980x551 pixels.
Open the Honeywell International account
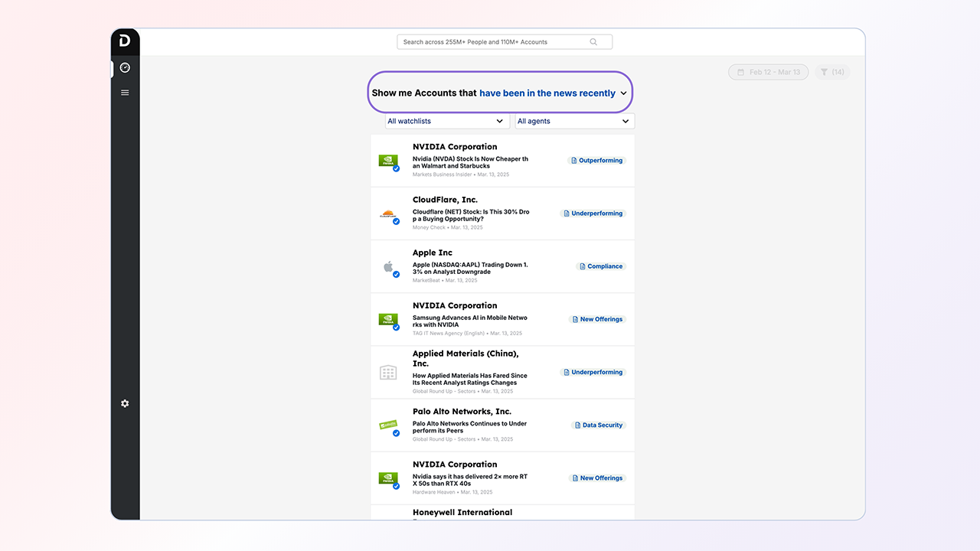pyautogui.click(x=462, y=513)
